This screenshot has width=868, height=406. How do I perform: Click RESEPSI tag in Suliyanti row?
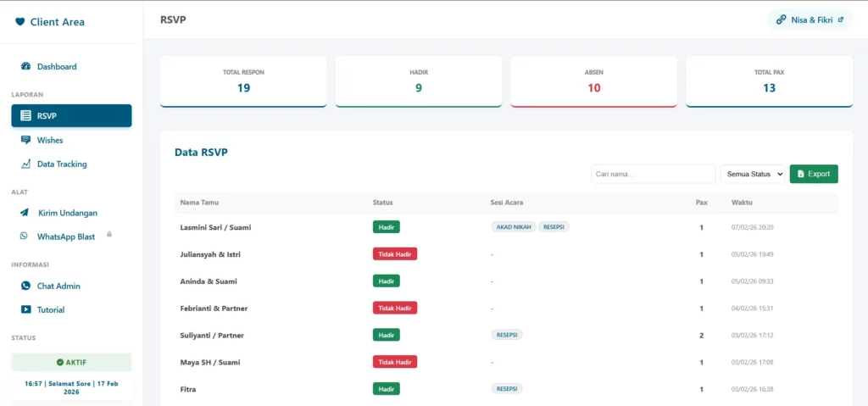[507, 335]
